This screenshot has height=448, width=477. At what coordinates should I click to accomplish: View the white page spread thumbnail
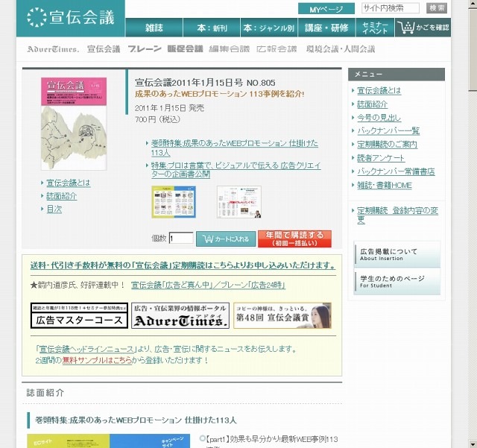(239, 202)
